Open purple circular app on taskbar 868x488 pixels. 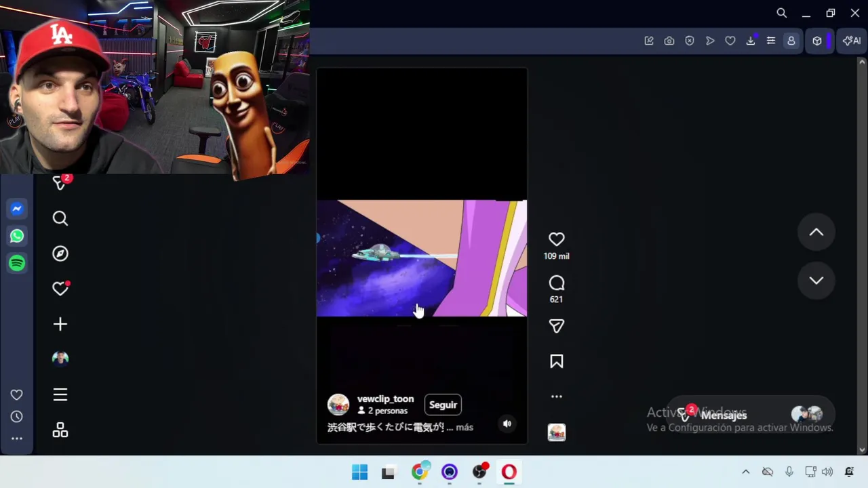(450, 472)
